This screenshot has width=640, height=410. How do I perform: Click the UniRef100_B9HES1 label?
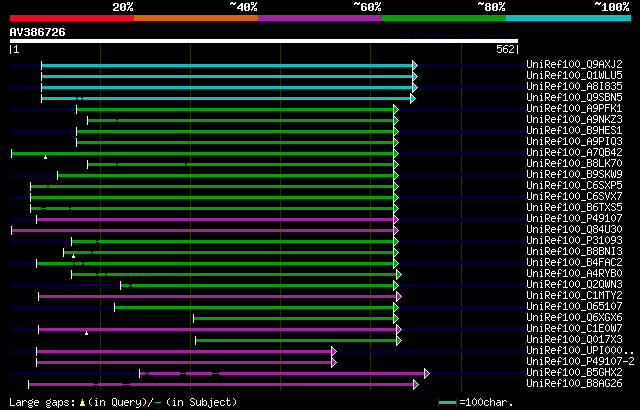pos(574,131)
